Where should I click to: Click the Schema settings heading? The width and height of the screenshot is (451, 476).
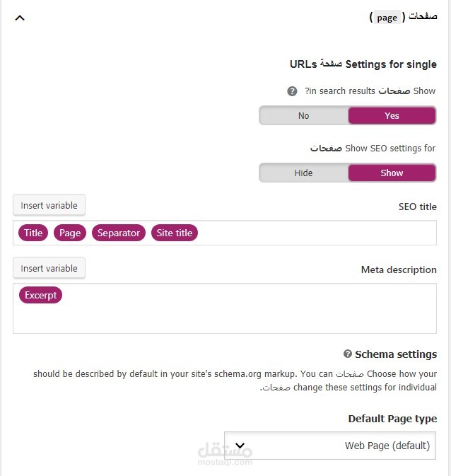396,354
